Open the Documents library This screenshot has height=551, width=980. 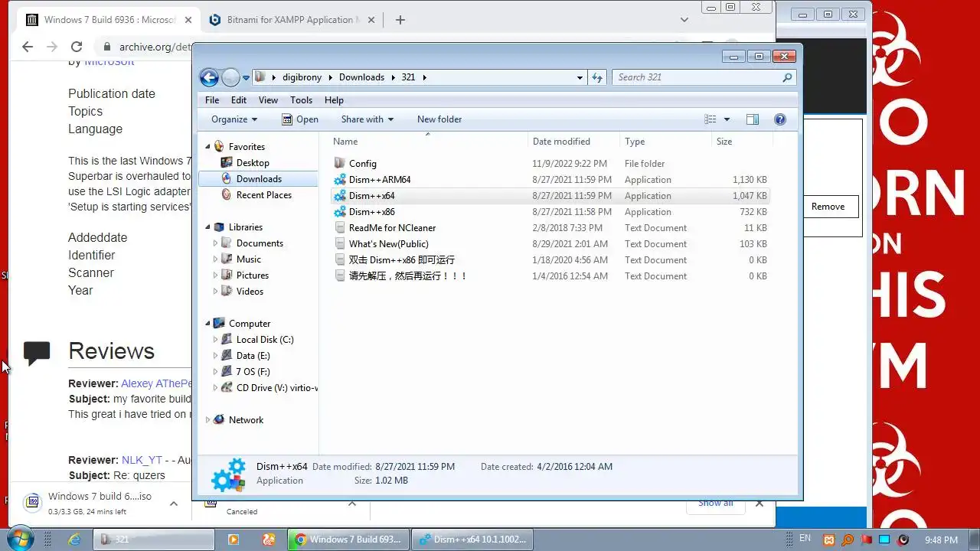point(252,243)
